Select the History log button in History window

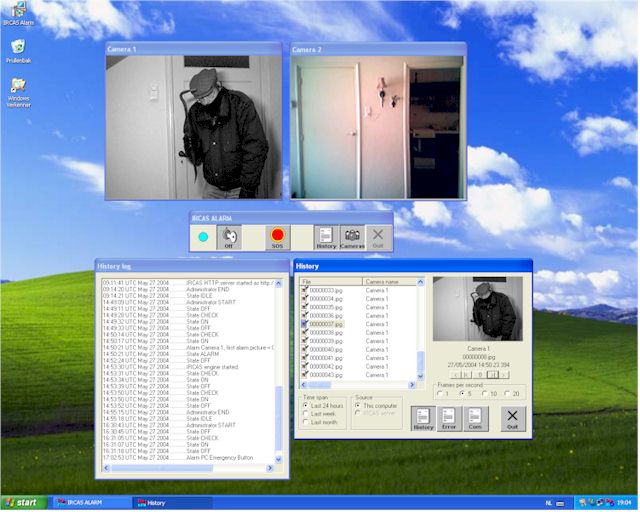click(423, 419)
